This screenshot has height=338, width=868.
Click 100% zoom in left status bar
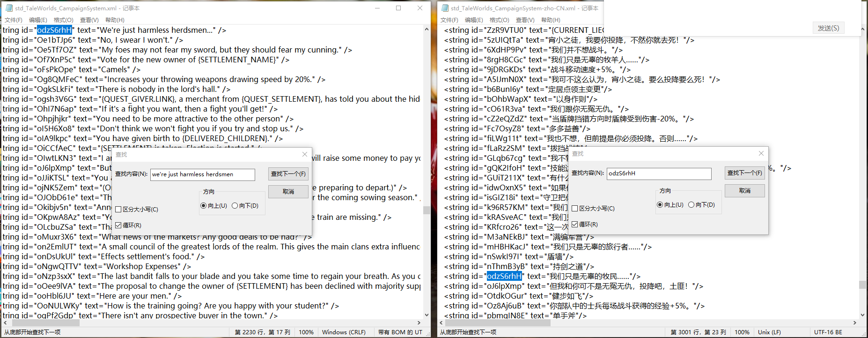306,332
